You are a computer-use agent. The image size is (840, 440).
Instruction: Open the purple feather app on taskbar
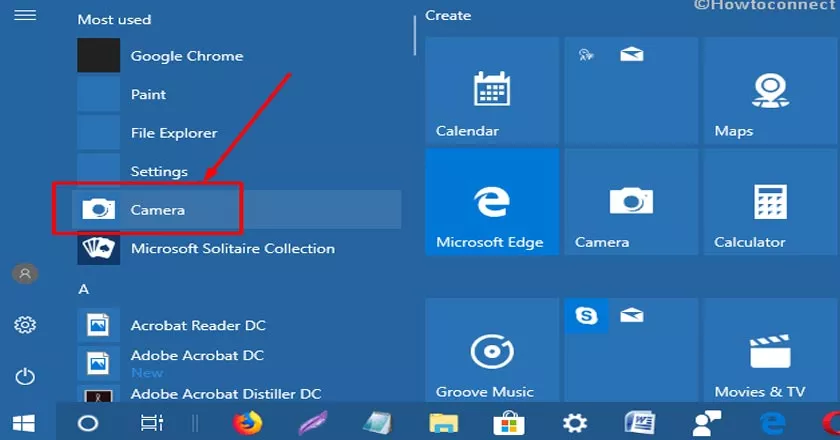click(313, 423)
